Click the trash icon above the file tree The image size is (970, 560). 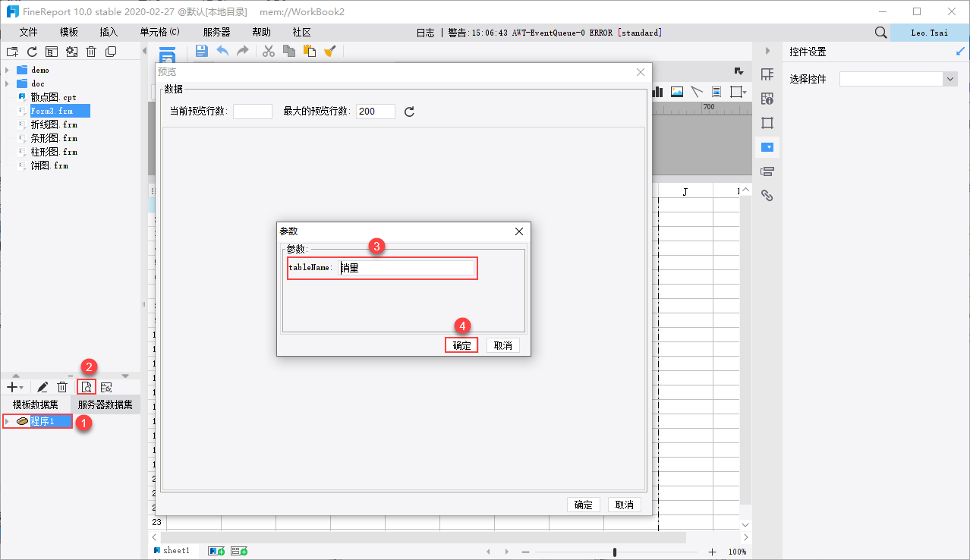(91, 52)
